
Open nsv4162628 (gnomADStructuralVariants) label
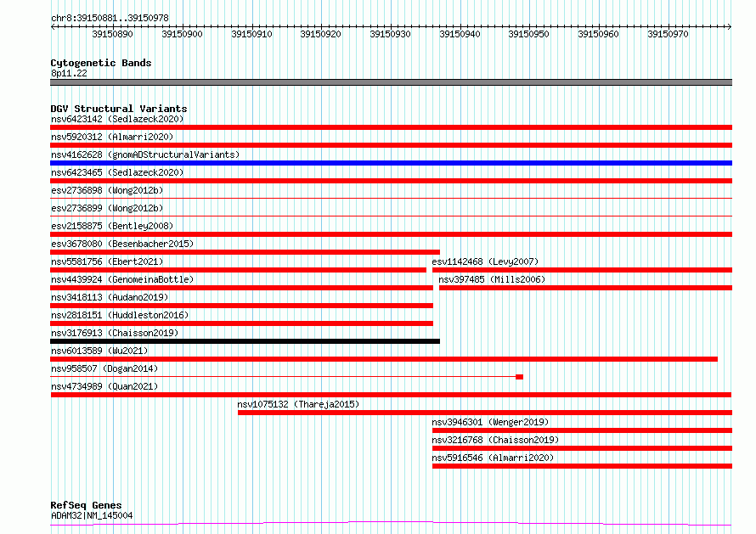[145, 155]
